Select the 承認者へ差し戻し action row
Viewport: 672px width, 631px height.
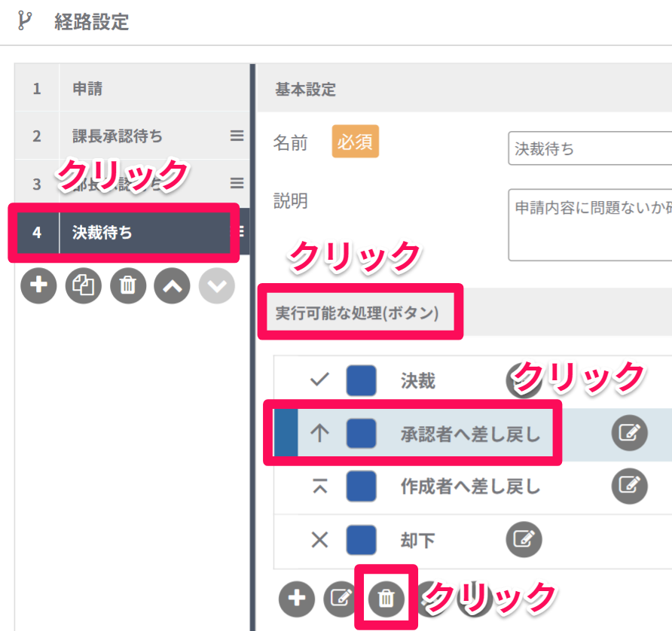473,434
